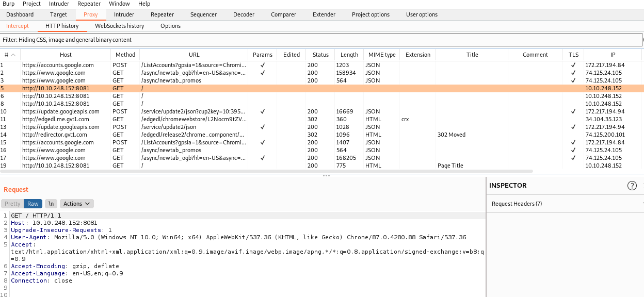The height and width of the screenshot is (297, 644).
Task: Sort by the TLS column header
Action: pyautogui.click(x=573, y=55)
